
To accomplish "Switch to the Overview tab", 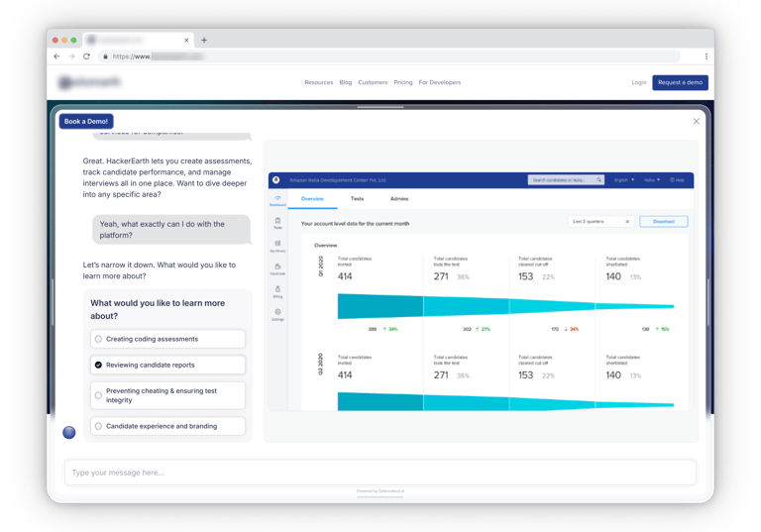I will [x=312, y=199].
